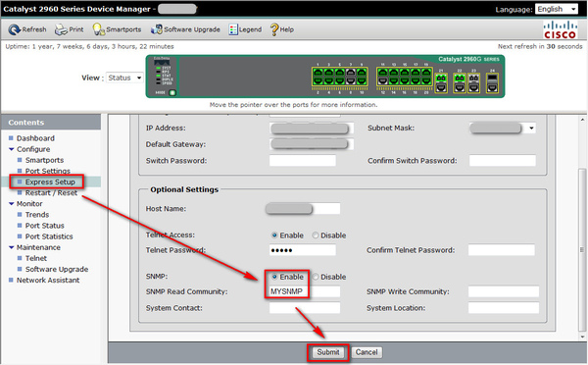Select Enable for SNMP
588x365 pixels.
click(x=274, y=277)
